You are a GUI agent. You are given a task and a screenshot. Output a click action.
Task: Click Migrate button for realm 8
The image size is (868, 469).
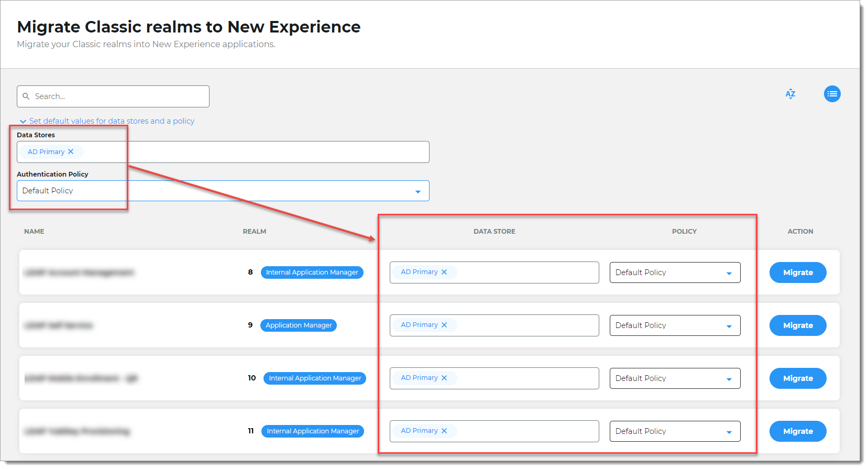click(797, 272)
